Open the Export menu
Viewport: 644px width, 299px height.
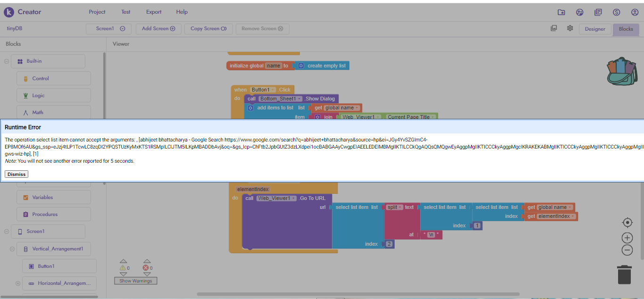[x=154, y=12]
